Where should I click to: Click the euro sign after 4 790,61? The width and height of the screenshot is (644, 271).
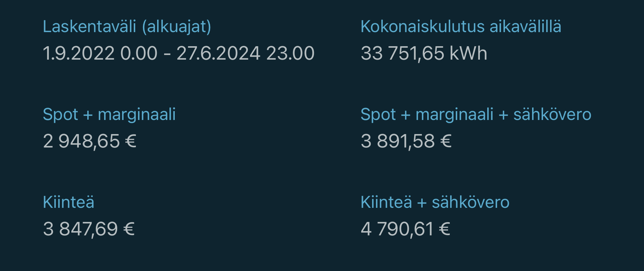click(445, 229)
